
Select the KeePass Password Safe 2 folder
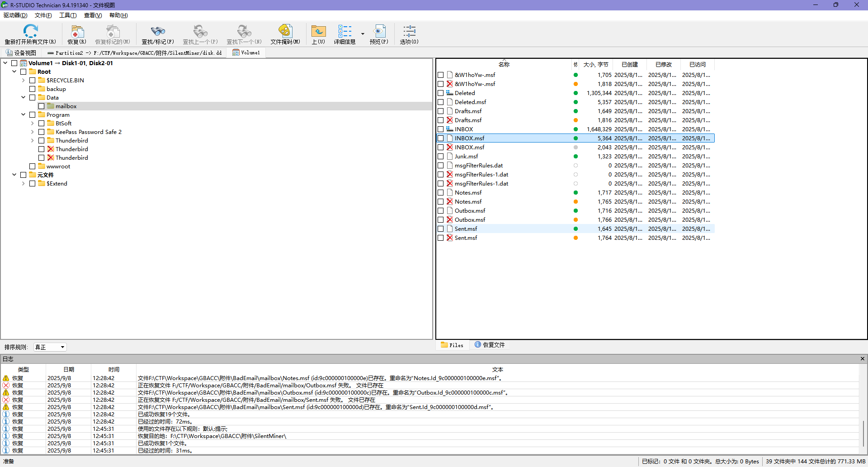(x=88, y=132)
